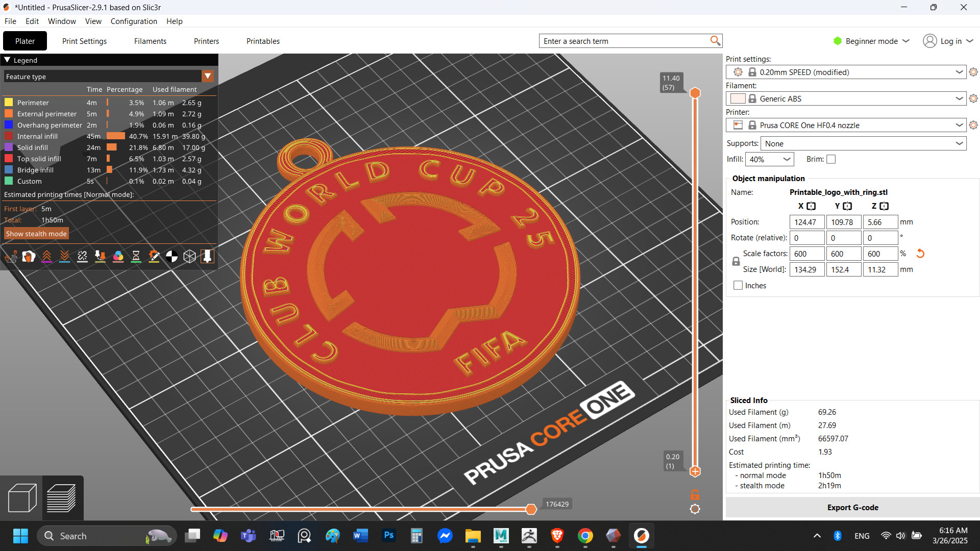Open the Feature type view dropdown
The image size is (980, 551).
point(109,77)
